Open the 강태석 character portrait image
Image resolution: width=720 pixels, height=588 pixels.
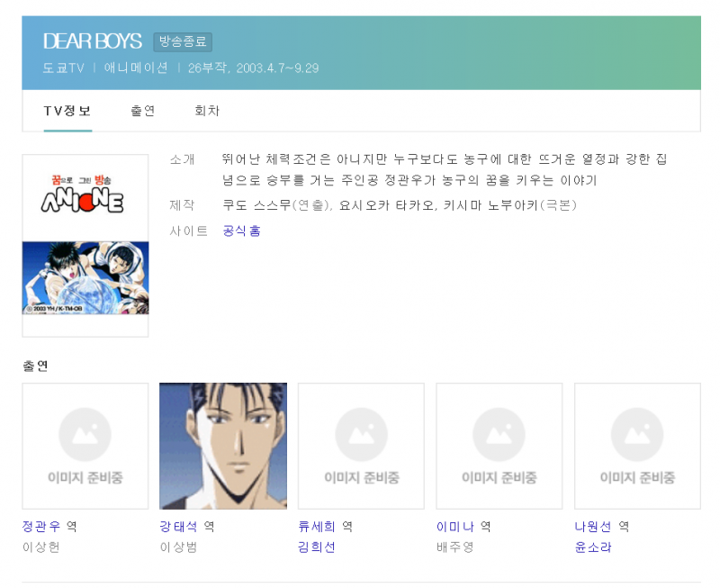point(223,446)
